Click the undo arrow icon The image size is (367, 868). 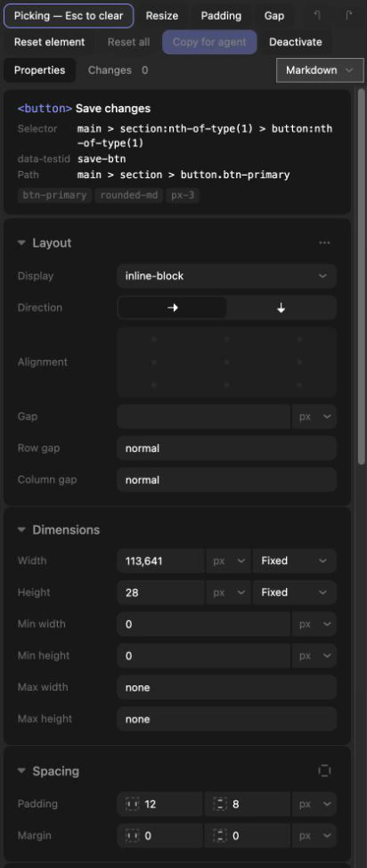coord(317,15)
